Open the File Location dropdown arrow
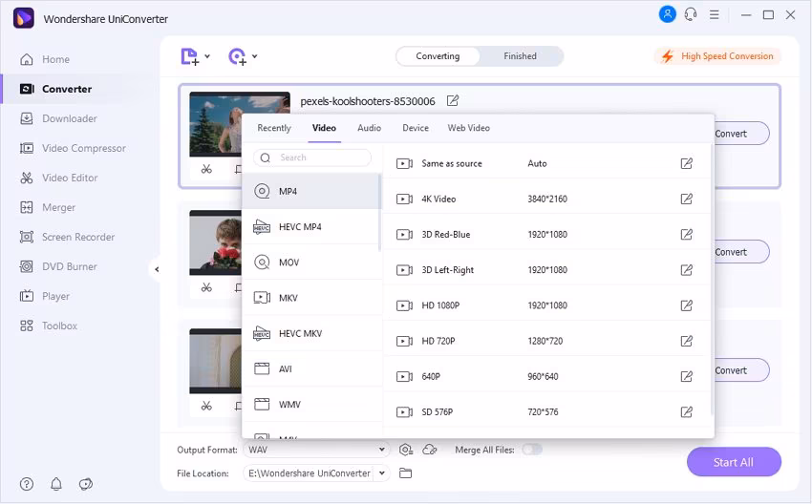This screenshot has width=812, height=504. tap(382, 472)
